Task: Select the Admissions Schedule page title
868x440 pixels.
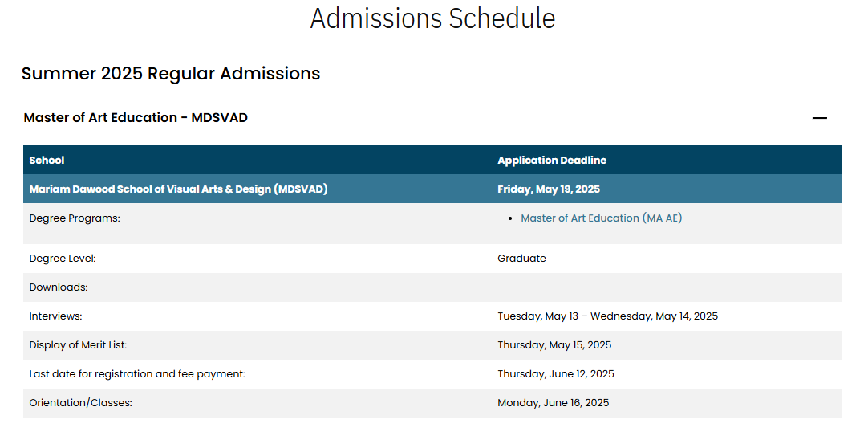Action: coord(432,18)
